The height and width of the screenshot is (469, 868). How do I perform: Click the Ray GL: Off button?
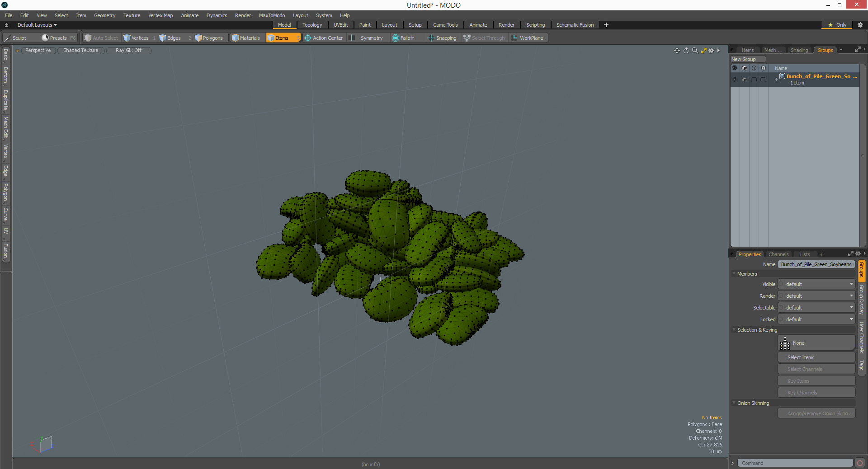[x=128, y=51]
